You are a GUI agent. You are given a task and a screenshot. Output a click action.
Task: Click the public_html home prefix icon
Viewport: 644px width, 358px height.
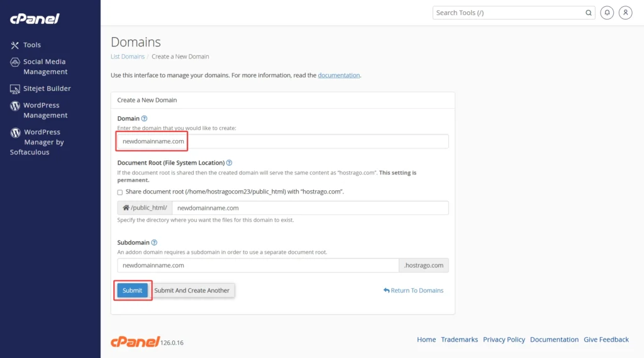126,207
